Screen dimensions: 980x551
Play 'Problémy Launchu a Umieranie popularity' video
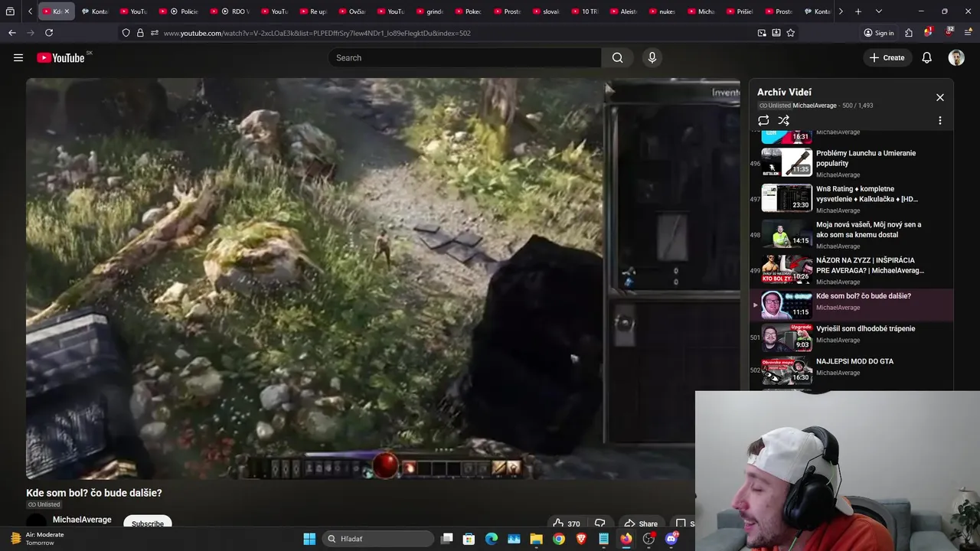(852, 161)
